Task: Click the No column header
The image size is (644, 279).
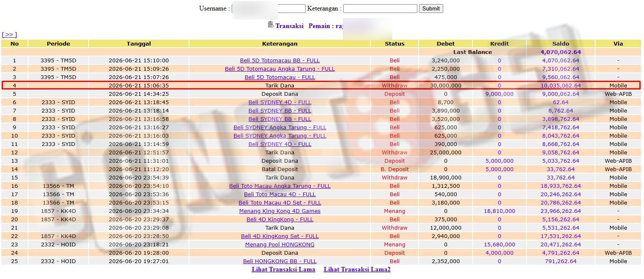Action: 15,44
